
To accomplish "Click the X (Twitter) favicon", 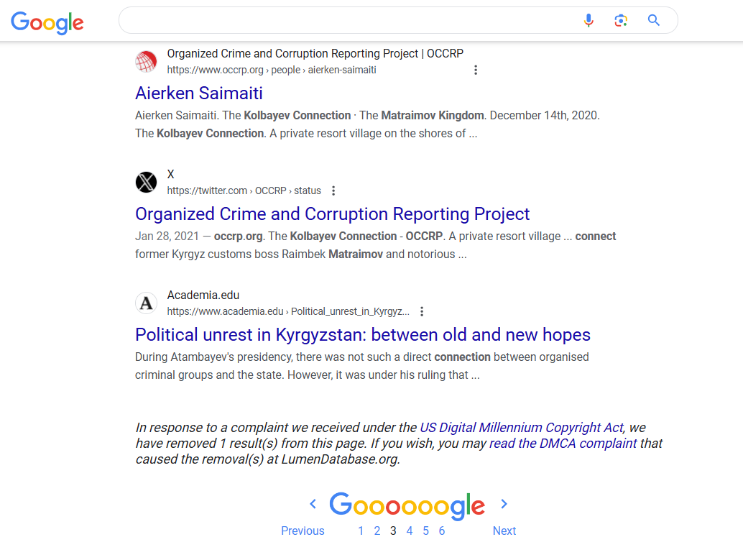I will pyautogui.click(x=146, y=182).
